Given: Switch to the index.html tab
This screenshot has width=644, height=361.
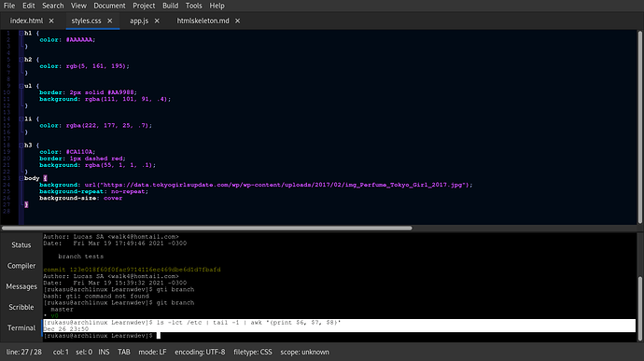Looking at the screenshot, I should click(26, 21).
